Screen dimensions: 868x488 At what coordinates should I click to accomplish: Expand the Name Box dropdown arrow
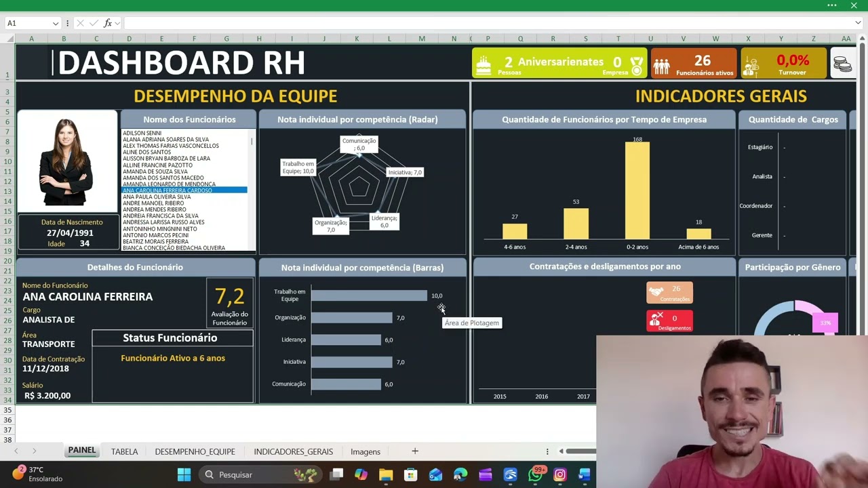[x=56, y=23]
